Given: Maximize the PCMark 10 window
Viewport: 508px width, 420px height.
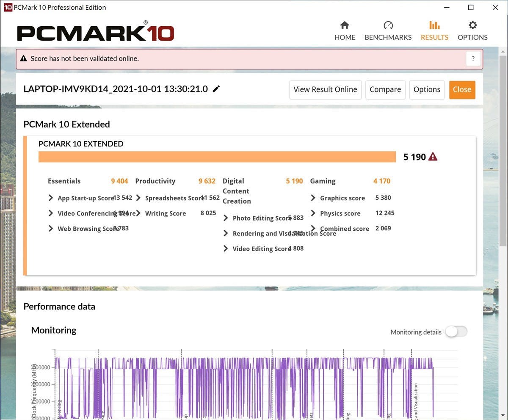Looking at the screenshot, I should click(471, 7).
